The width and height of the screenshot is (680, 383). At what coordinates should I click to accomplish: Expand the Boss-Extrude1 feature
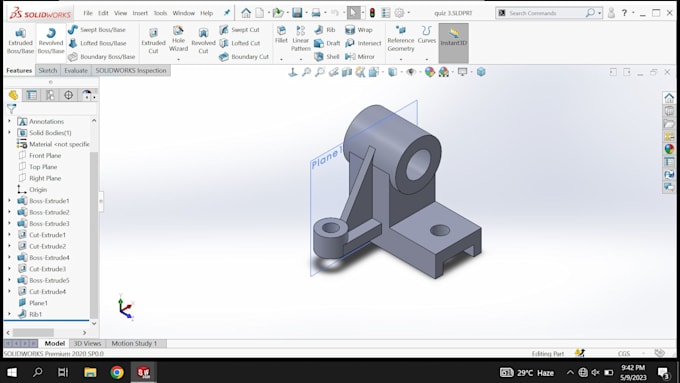tap(9, 201)
